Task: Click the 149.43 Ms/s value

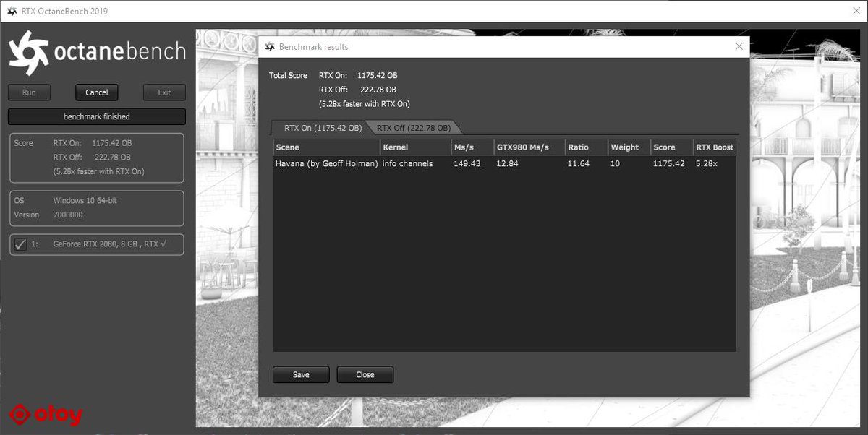Action: 467,163
